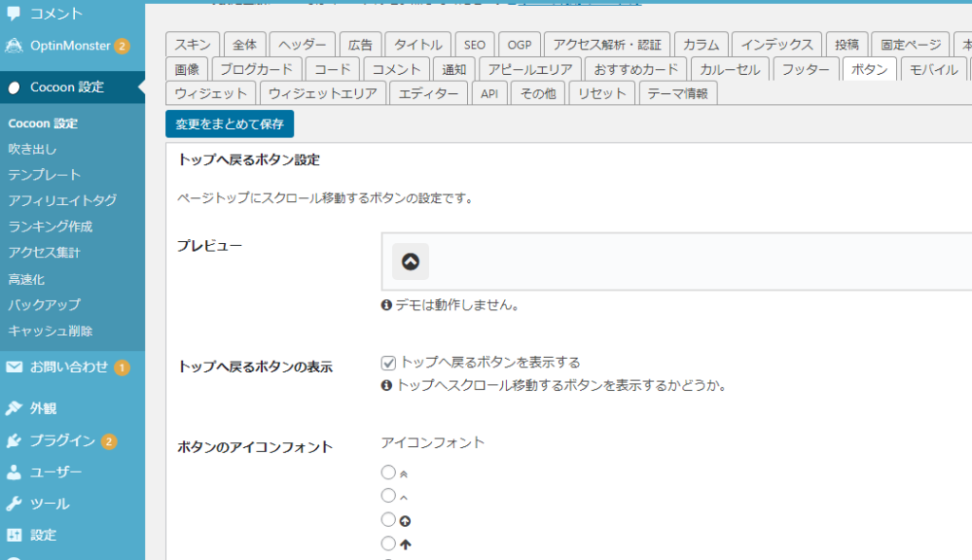The image size is (972, 560).
Task: Click the お問い合わせ notification badge 1
Action: 121,367
